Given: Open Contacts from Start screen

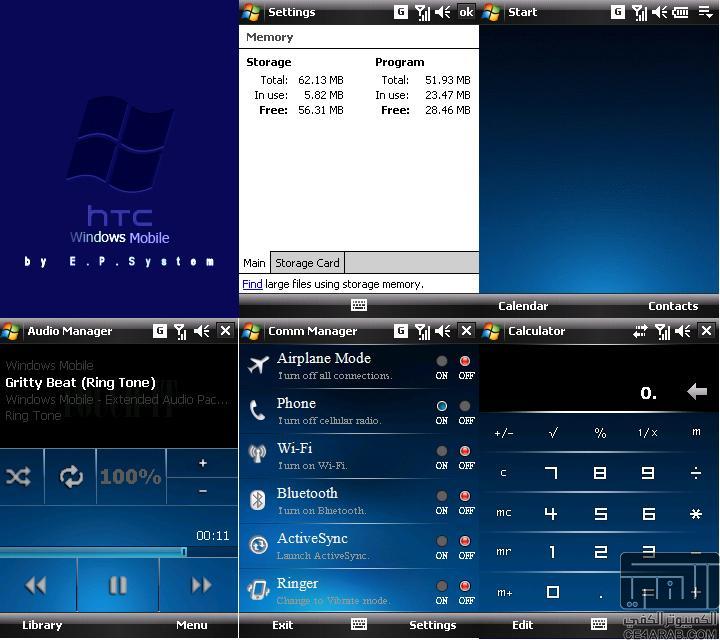Looking at the screenshot, I should coord(673,306).
